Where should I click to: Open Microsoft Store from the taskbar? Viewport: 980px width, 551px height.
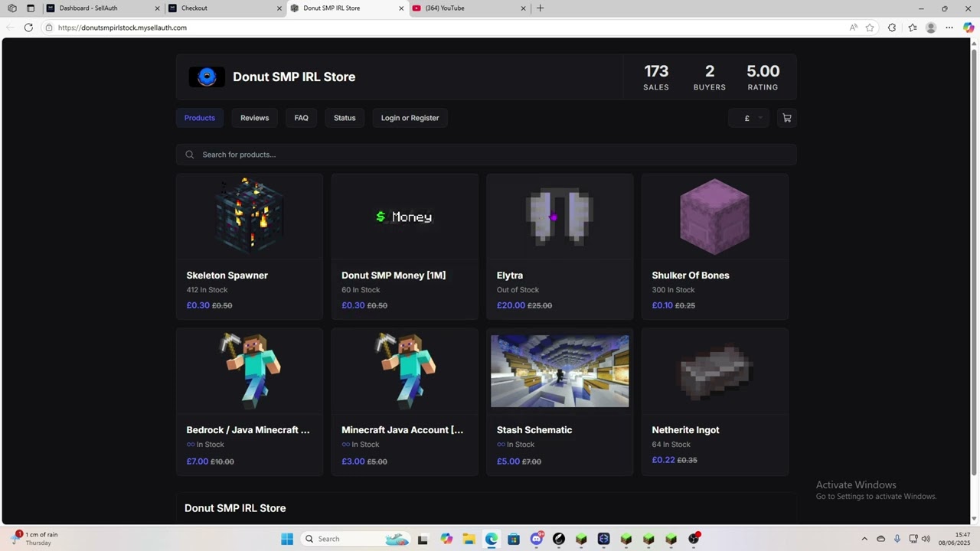(514, 539)
